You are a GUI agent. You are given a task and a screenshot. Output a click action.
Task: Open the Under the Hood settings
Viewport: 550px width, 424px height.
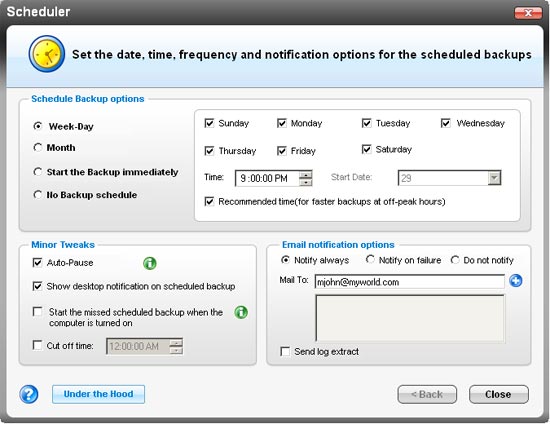tap(99, 394)
